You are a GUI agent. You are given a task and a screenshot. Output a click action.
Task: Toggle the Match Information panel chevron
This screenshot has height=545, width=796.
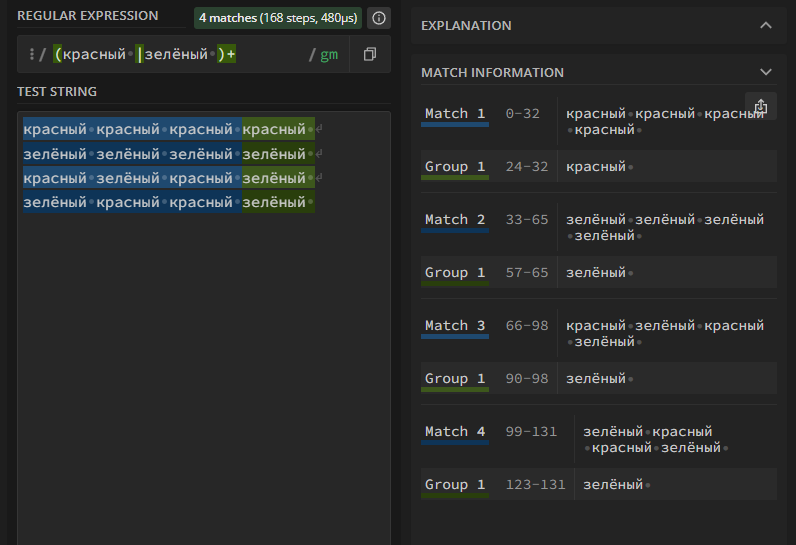click(x=766, y=72)
